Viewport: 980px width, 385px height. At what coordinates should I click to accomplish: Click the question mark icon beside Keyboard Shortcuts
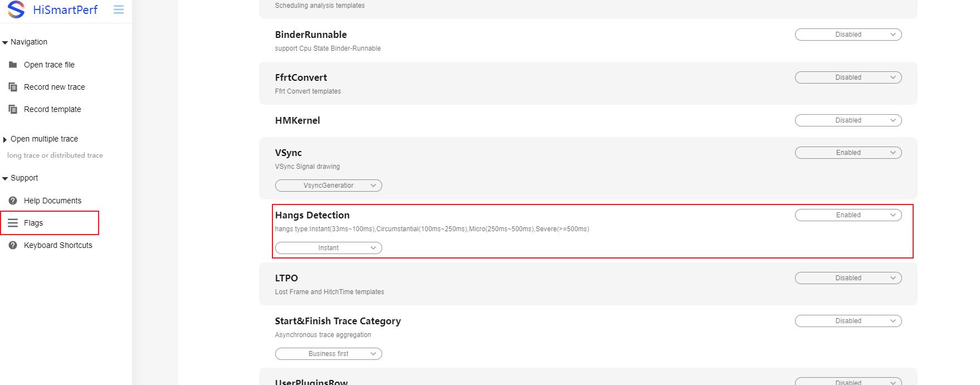click(x=13, y=245)
